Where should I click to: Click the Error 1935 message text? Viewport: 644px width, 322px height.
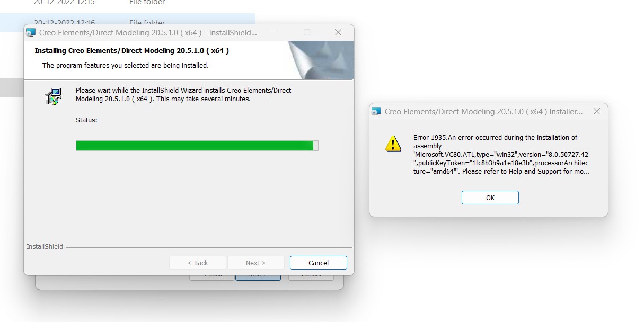(x=501, y=154)
